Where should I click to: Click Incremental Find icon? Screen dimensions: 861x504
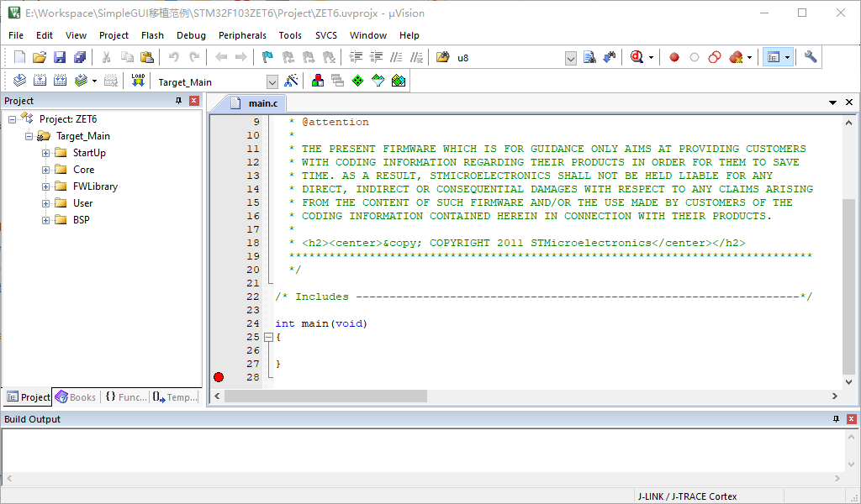pyautogui.click(x=610, y=57)
